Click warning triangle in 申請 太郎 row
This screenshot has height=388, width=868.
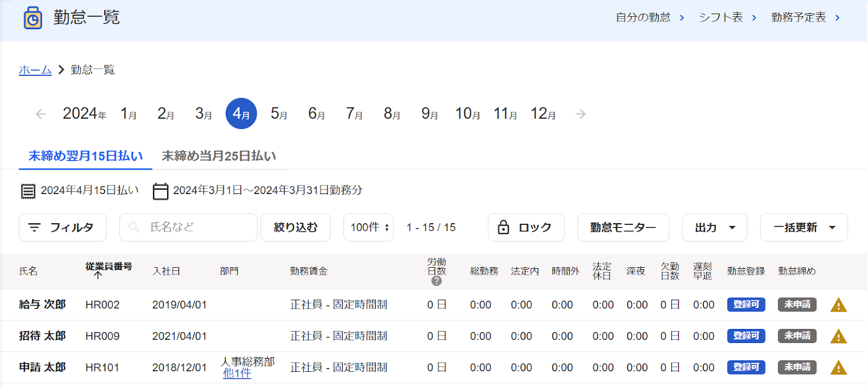pos(838,368)
